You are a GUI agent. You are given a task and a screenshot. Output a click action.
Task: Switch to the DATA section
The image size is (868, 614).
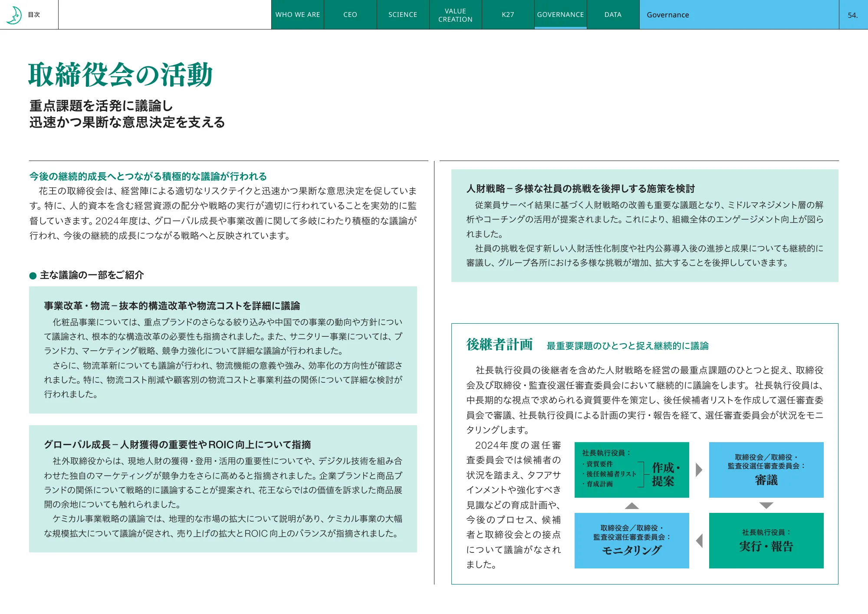[613, 14]
